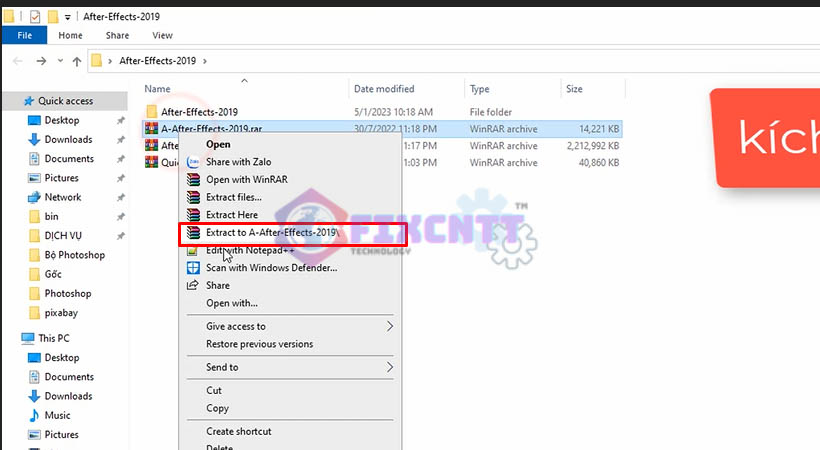
Task: Click Extract Here in the context menu
Action: pos(231,215)
